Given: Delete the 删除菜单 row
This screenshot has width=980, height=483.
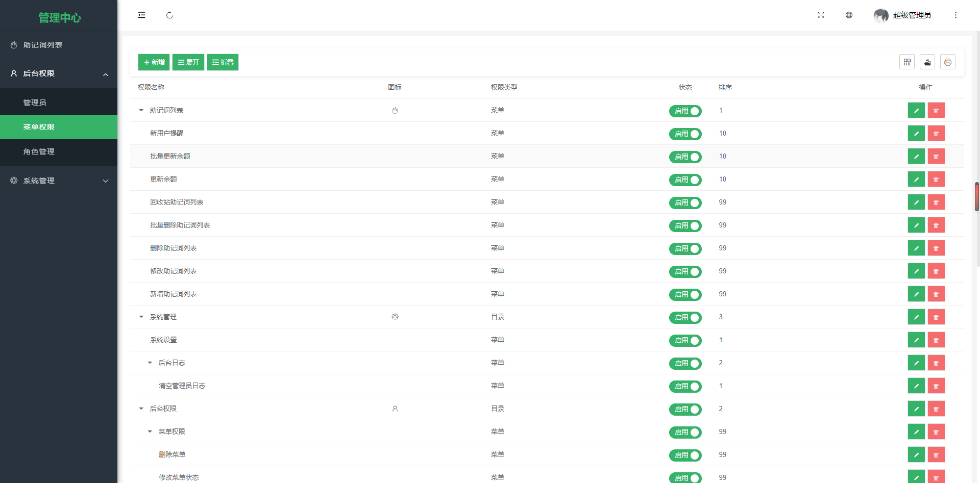Looking at the screenshot, I should point(936,454).
